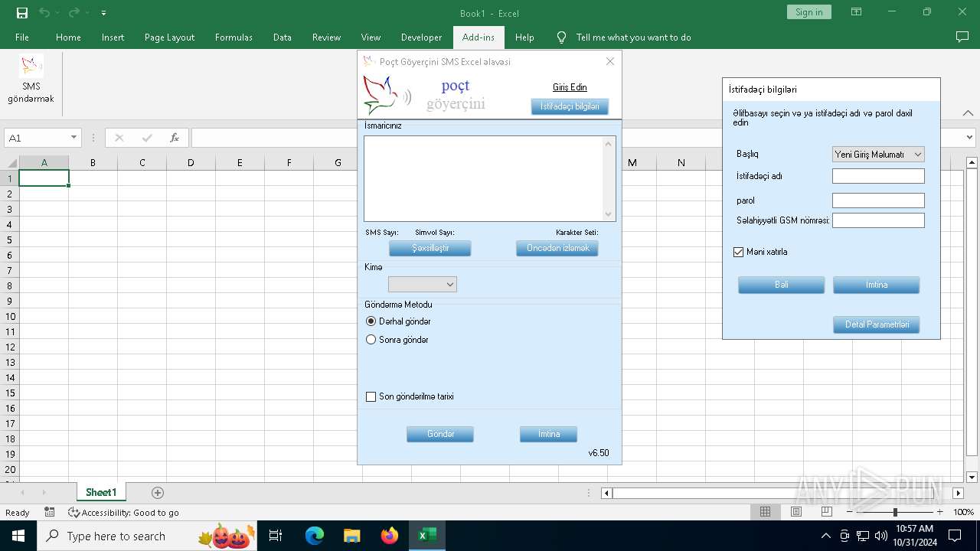The height and width of the screenshot is (551, 980).
Task: Click the parol input field
Action: pyautogui.click(x=878, y=201)
